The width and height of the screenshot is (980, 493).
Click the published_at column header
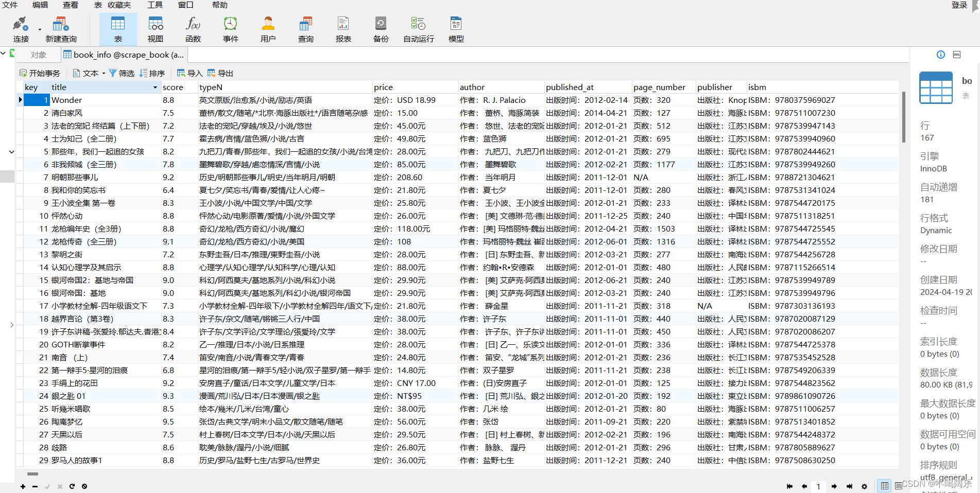click(588, 87)
